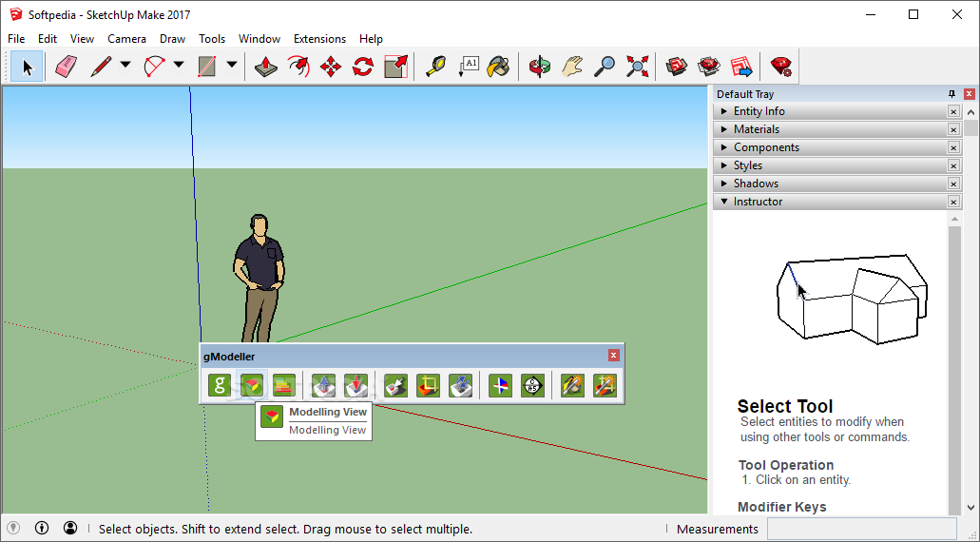Open the View menu
980x542 pixels.
pyautogui.click(x=82, y=39)
